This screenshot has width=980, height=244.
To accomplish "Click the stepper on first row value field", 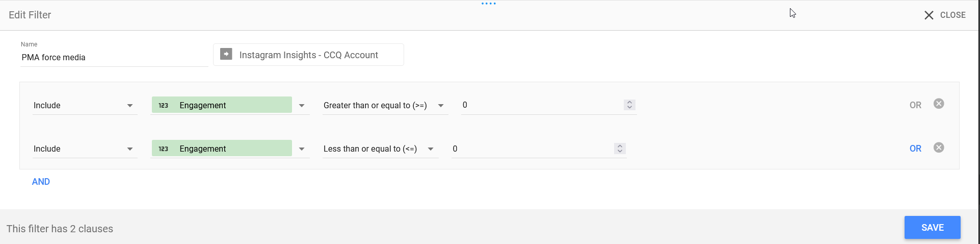I will (x=629, y=105).
